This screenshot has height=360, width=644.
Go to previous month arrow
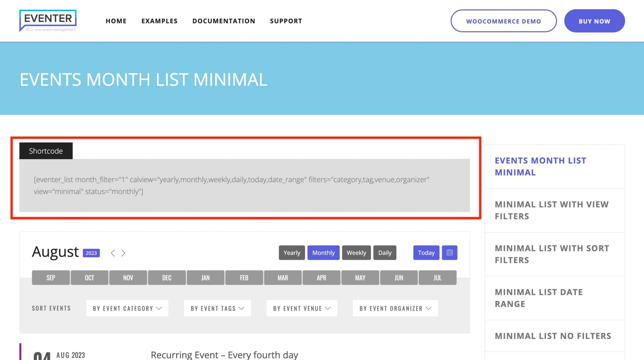coord(113,253)
